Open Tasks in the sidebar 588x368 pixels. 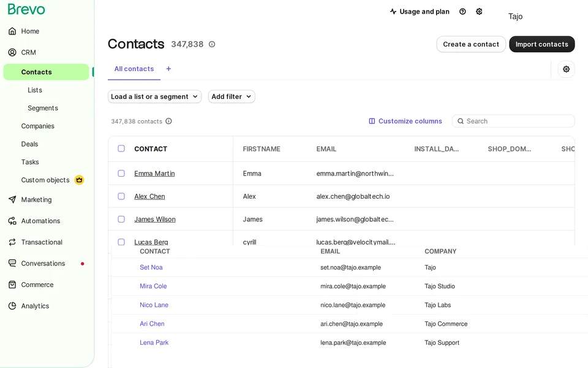[x=30, y=162]
